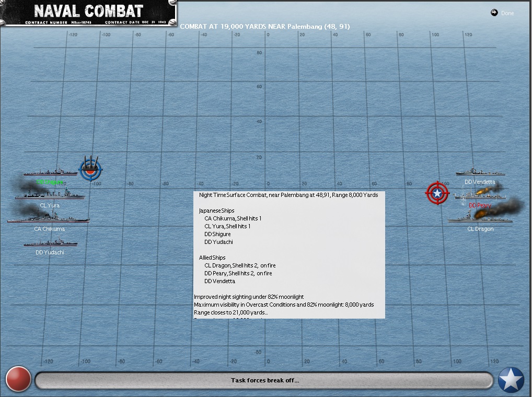
Task: Click the Japanese Ships heading in report
Action: click(x=216, y=211)
